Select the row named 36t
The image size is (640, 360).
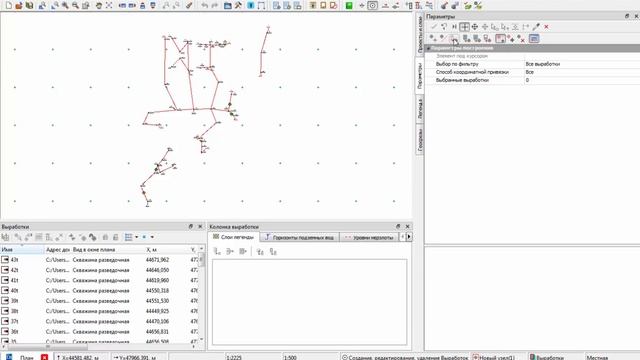pos(100,331)
